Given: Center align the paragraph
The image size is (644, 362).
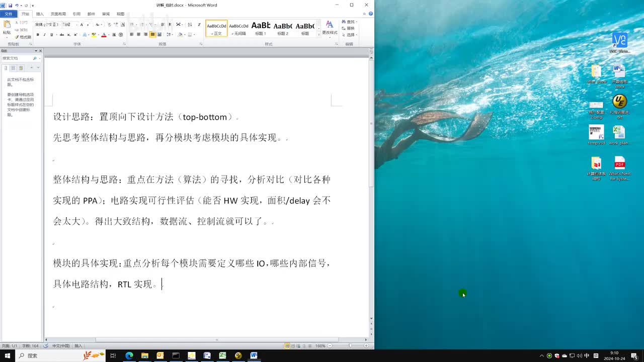Looking at the screenshot, I should coord(138,34).
